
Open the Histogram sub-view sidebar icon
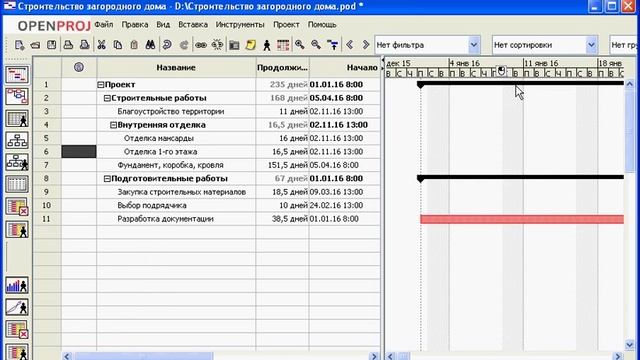17,285
